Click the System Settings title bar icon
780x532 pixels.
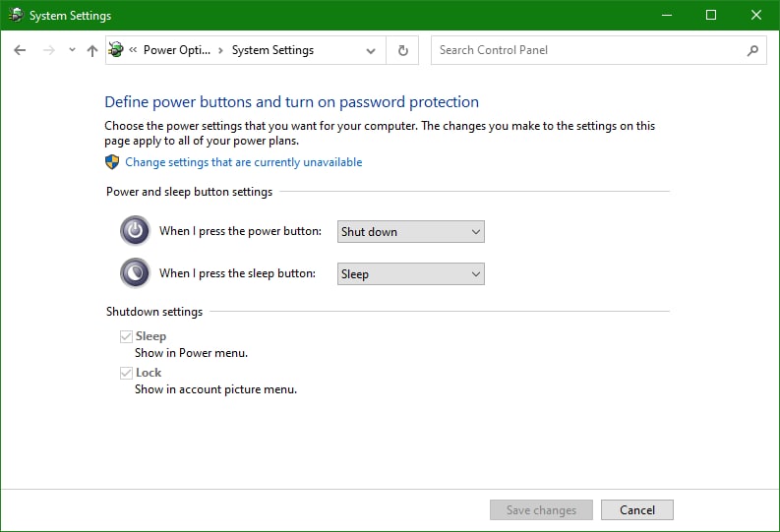[16, 15]
